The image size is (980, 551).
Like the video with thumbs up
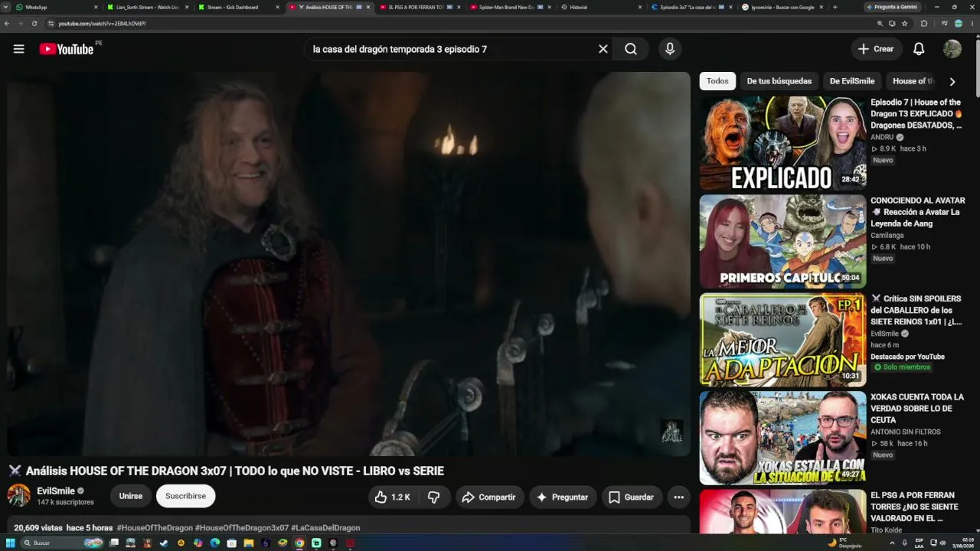[392, 497]
